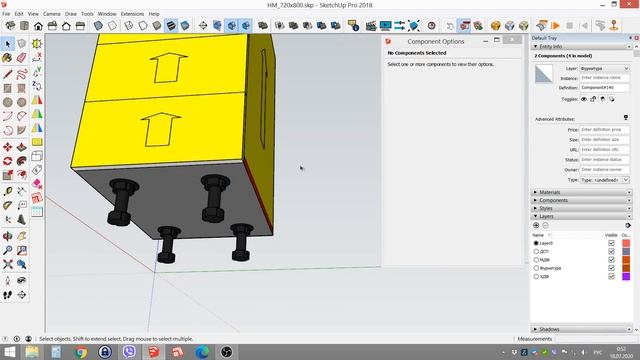640x360 pixels.
Task: Expand the Components panel
Action: click(x=582, y=200)
